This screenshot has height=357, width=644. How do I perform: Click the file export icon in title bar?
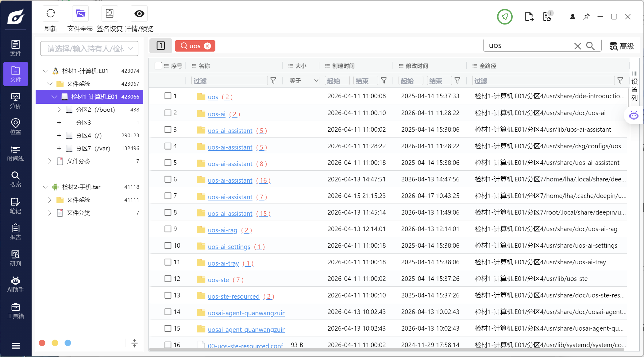529,17
